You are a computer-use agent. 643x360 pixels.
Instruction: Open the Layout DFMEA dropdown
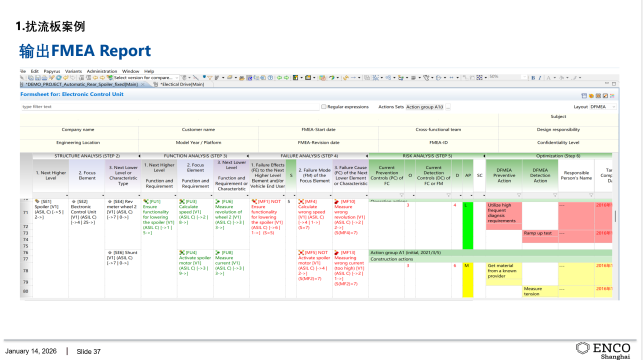click(603, 107)
